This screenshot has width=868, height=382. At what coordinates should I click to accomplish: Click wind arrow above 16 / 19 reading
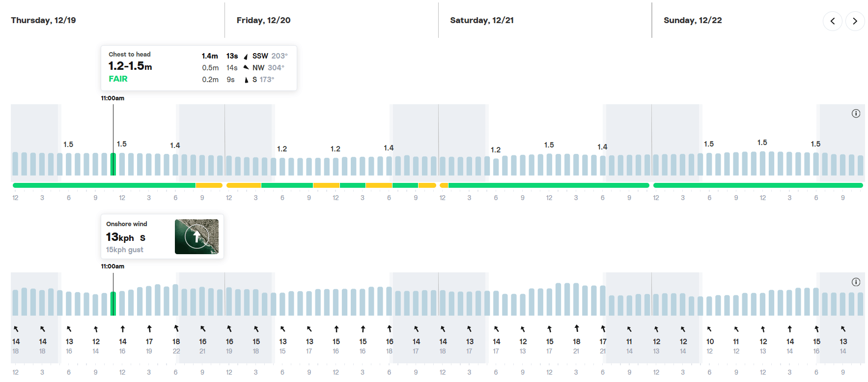click(229, 329)
